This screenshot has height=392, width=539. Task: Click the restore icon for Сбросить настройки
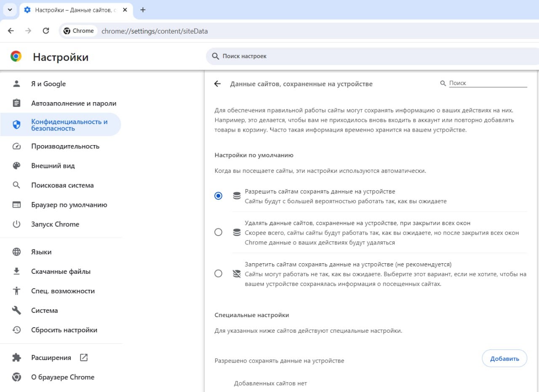pyautogui.click(x=16, y=330)
